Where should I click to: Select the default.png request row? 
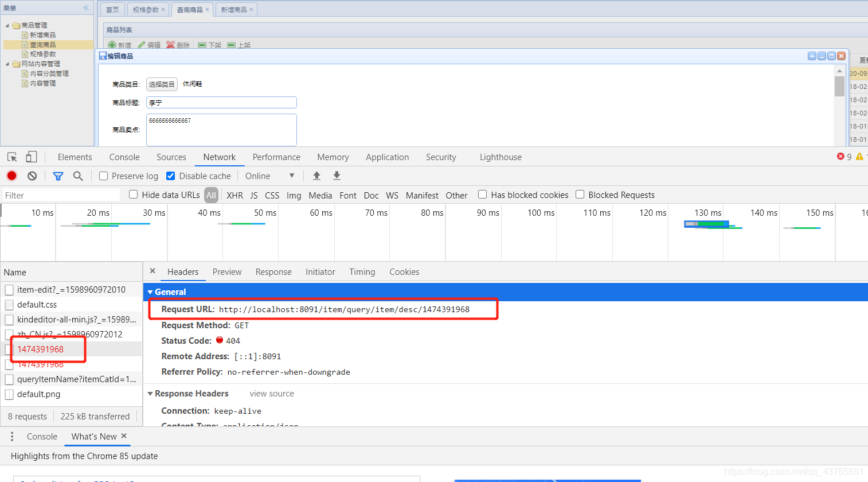tap(71, 394)
